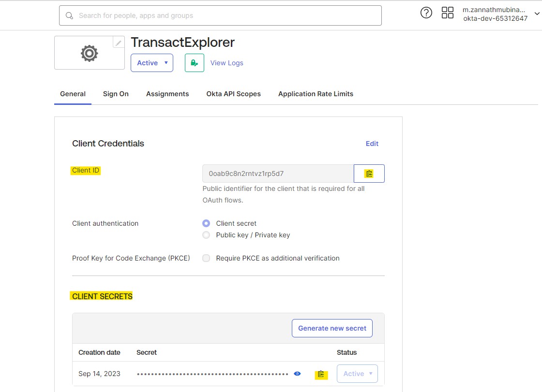542x392 pixels.
Task: Open the View Logs link
Action: point(226,63)
